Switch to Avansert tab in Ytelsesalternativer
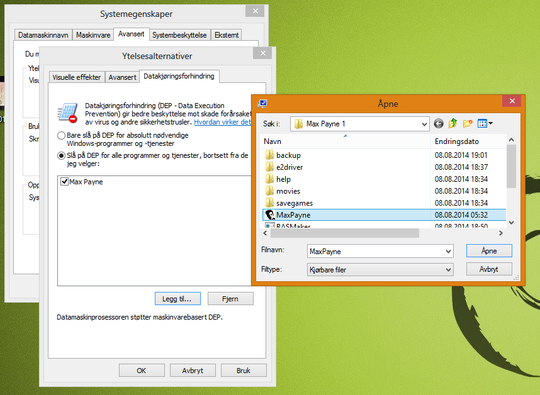540x395 pixels. pos(122,77)
